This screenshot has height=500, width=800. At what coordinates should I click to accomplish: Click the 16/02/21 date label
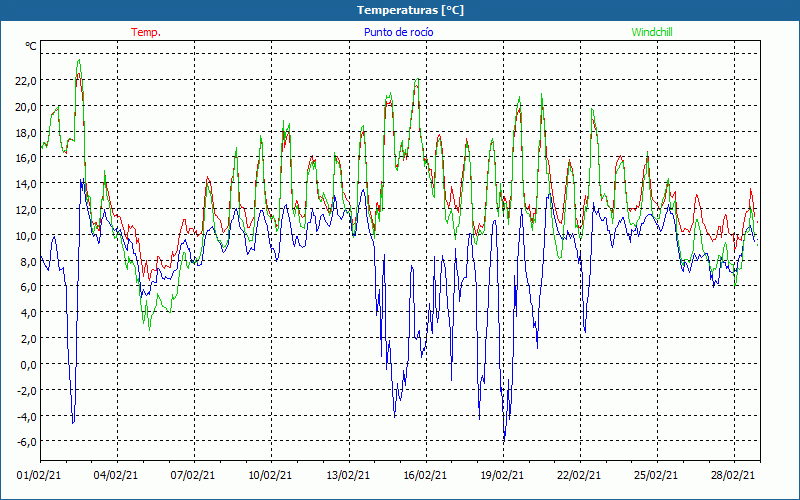click(425, 476)
